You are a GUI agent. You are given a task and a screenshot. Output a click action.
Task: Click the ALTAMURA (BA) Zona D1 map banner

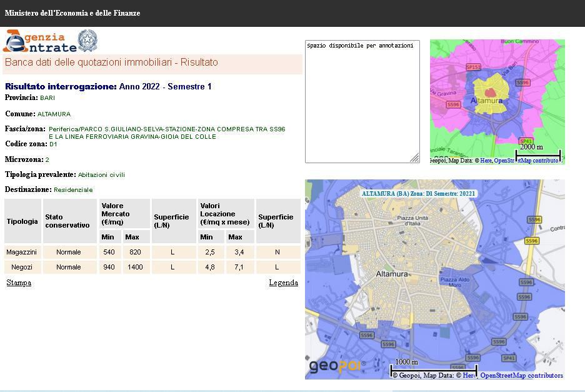click(418, 194)
